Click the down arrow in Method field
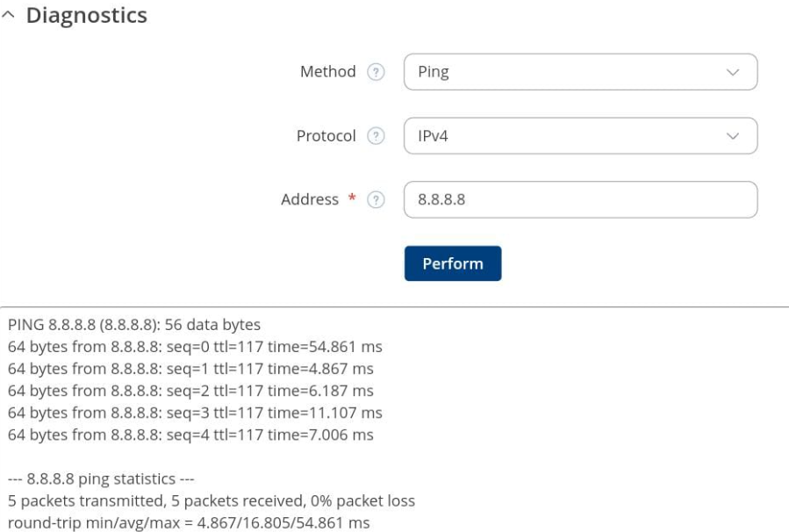 734,73
